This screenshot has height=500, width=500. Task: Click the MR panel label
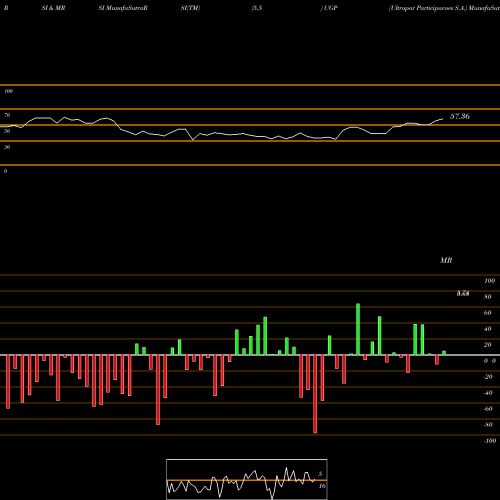pos(446,260)
